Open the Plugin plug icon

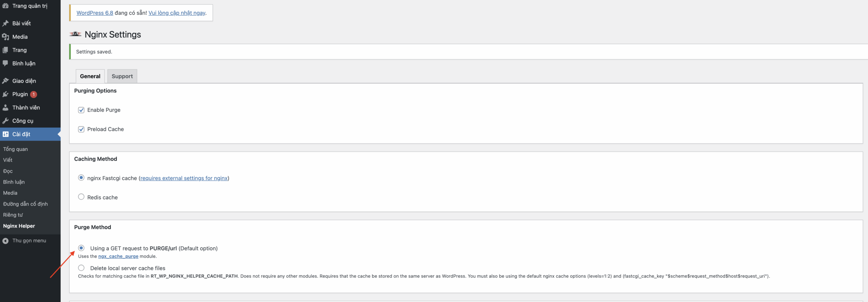coord(5,94)
